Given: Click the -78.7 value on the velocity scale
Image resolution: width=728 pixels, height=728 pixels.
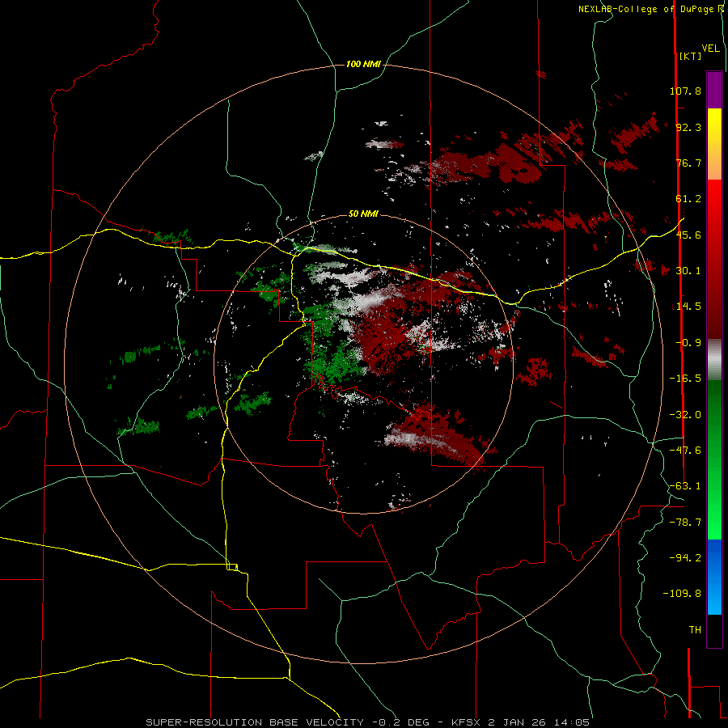Looking at the screenshot, I should (x=685, y=523).
